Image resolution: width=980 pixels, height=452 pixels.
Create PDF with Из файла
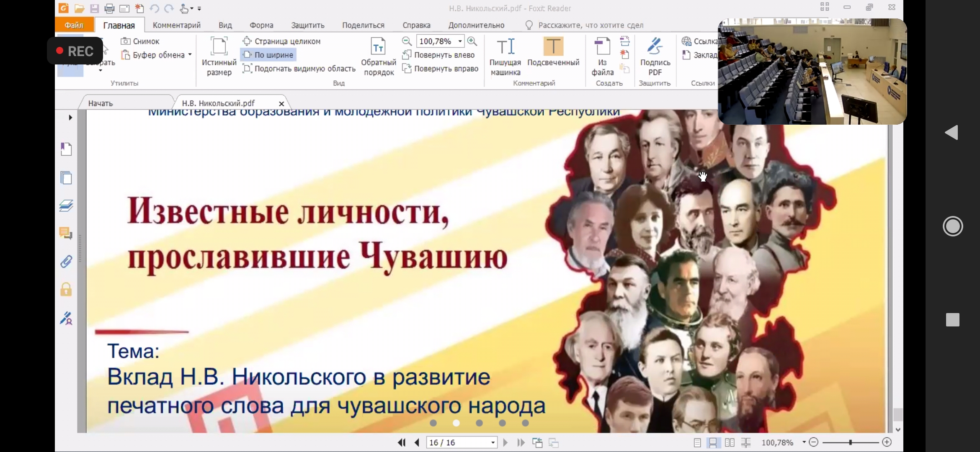click(x=602, y=56)
